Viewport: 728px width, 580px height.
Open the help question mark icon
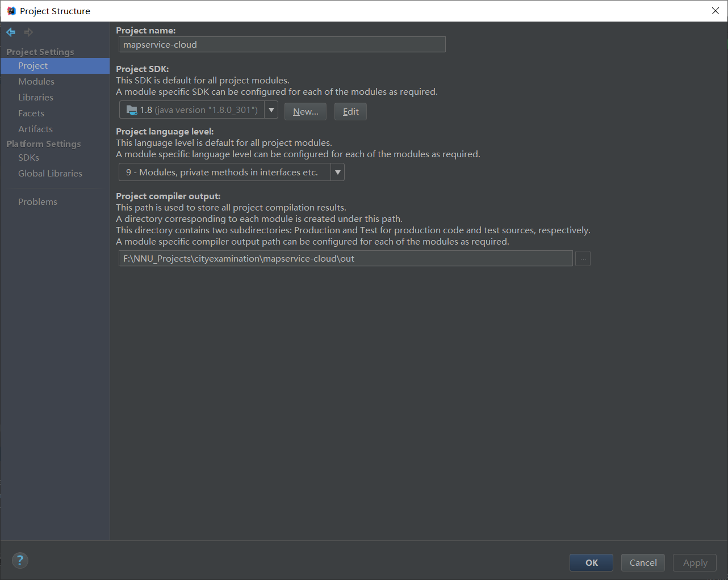pyautogui.click(x=20, y=561)
